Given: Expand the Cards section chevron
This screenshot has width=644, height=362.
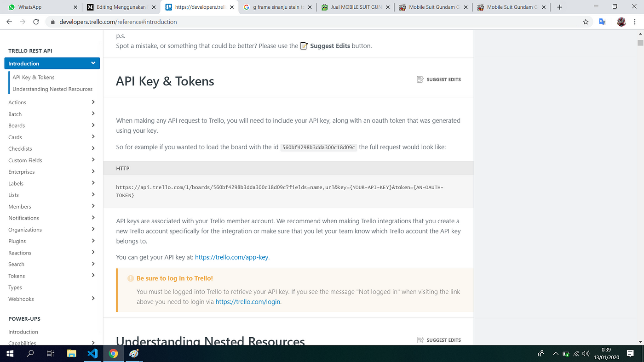Looking at the screenshot, I should [x=93, y=136].
